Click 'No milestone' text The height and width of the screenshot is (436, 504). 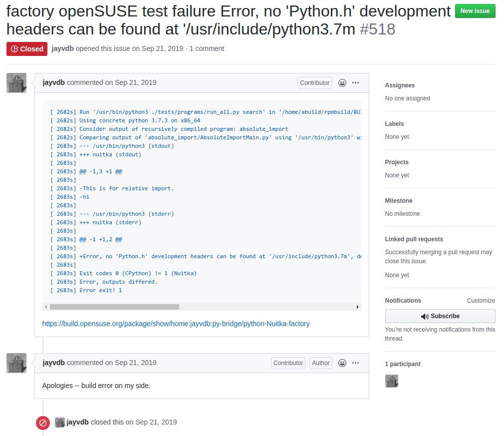402,214
